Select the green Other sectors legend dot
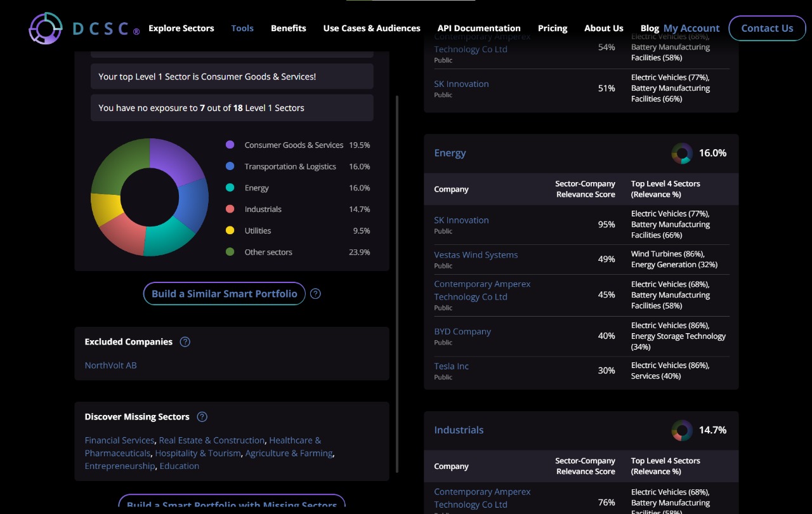The height and width of the screenshot is (514, 812). click(230, 252)
